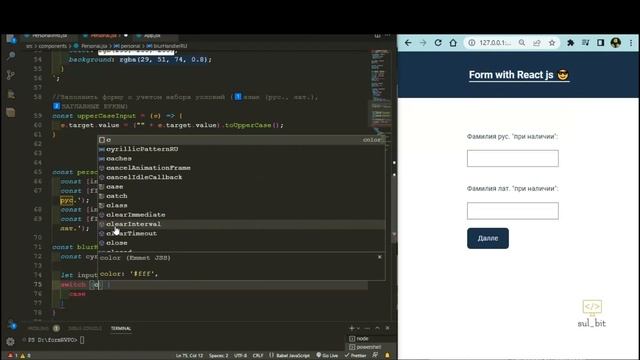Image resolution: width=640 pixels, height=360 pixels.
Task: Go back in the browser
Action: 408,42
